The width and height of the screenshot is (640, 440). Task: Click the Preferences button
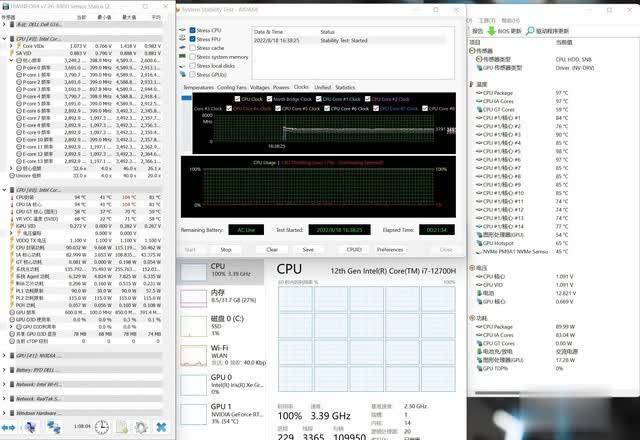[x=390, y=249]
